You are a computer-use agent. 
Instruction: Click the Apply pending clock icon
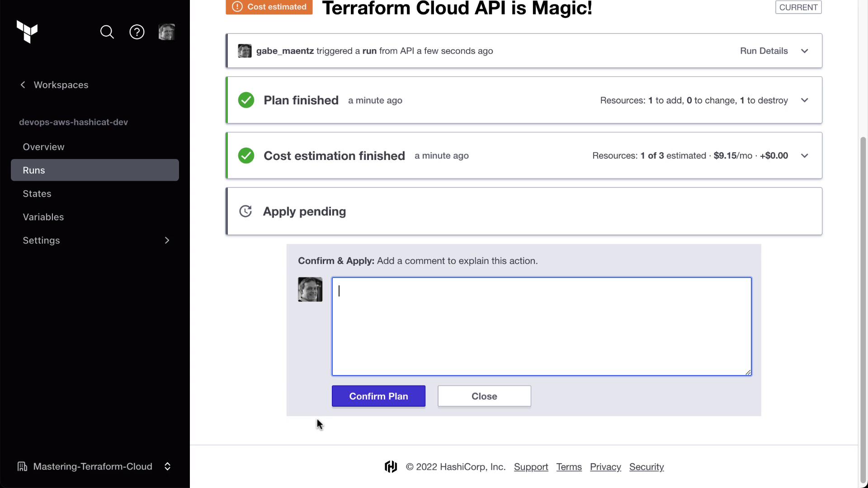[x=245, y=211]
